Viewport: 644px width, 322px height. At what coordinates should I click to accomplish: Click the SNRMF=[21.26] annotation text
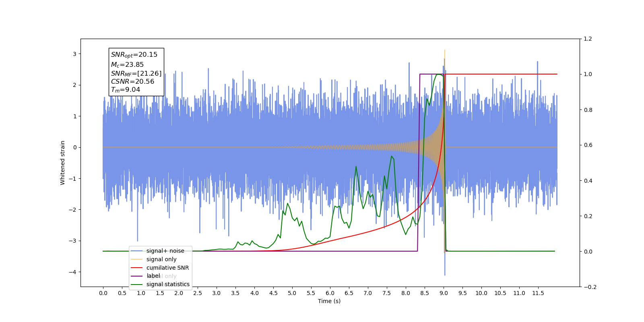tap(136, 73)
